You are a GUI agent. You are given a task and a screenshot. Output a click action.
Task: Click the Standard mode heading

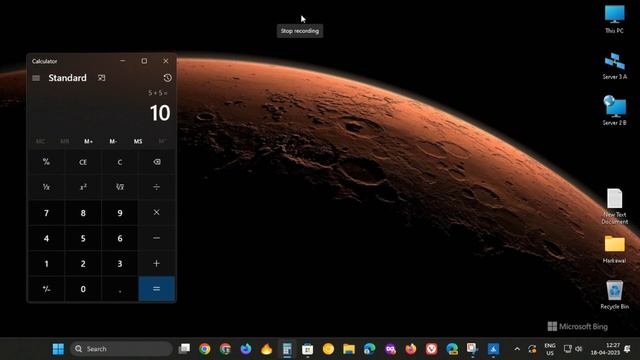67,78
